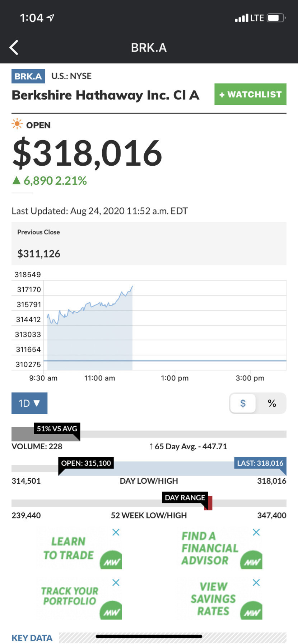Tap the back arrow icon
298x644 pixels.
coord(14,47)
